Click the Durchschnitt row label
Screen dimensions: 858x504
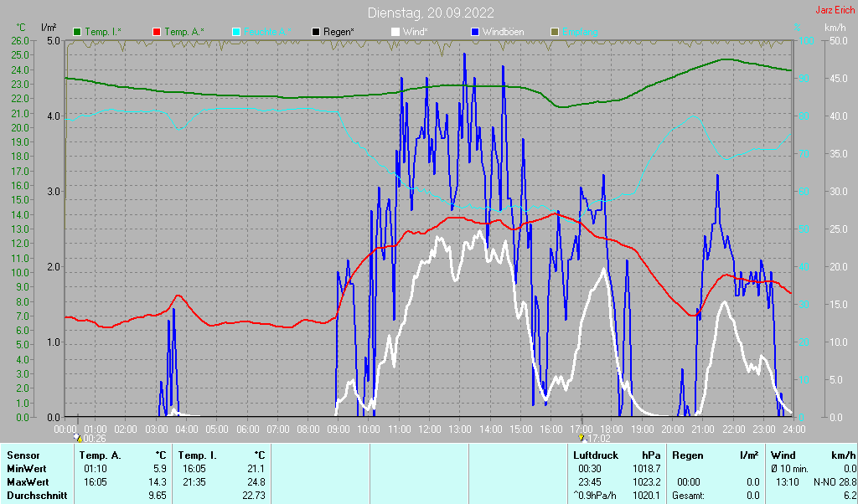37,496
